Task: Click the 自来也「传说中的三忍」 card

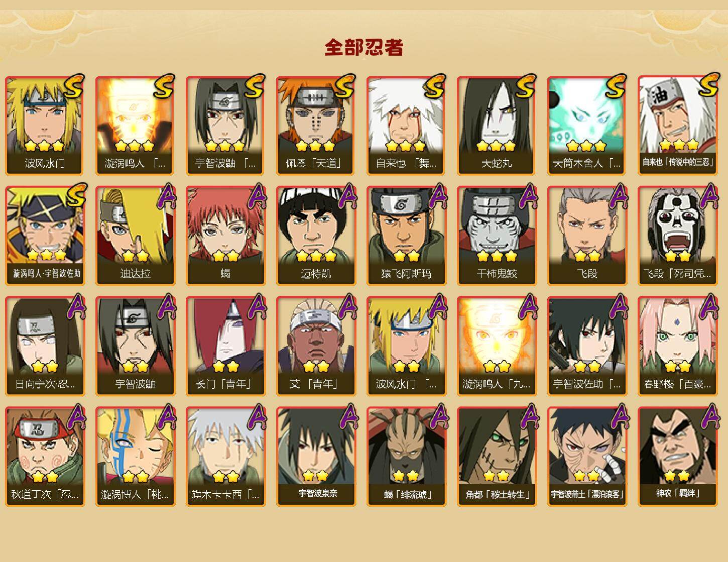Action: (677, 125)
